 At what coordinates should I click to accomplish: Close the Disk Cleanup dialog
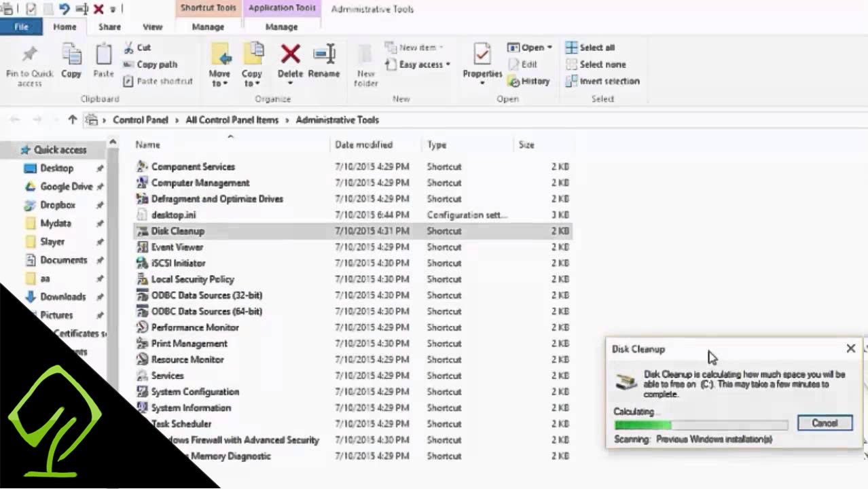coord(850,348)
